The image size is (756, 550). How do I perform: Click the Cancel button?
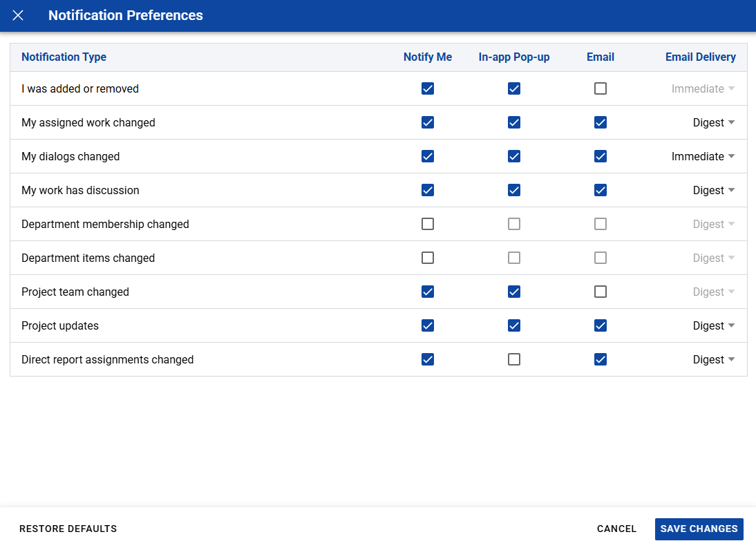pyautogui.click(x=616, y=529)
